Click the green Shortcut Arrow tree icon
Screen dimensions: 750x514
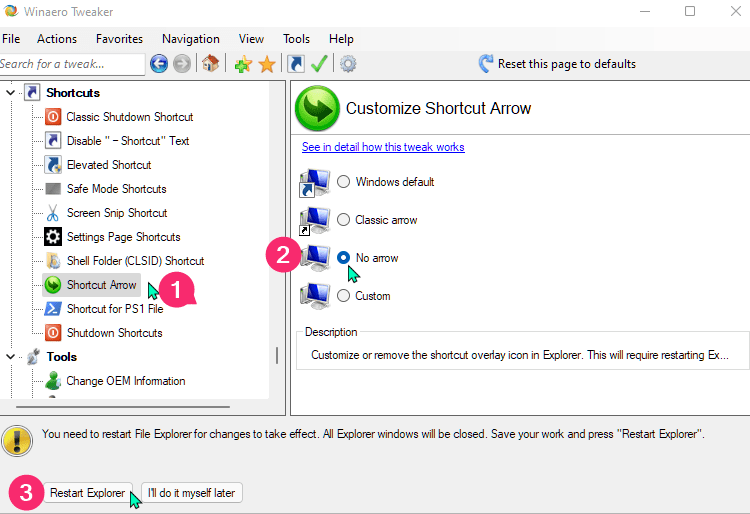coord(53,285)
